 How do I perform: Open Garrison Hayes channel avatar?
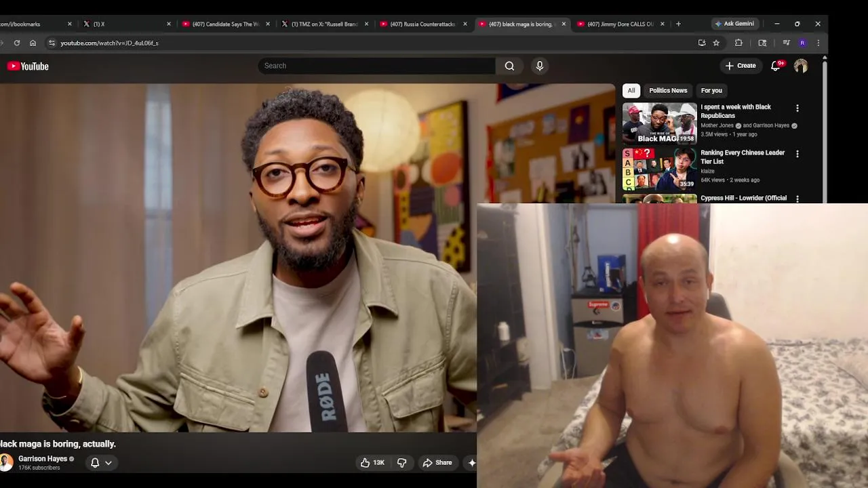(x=6, y=462)
